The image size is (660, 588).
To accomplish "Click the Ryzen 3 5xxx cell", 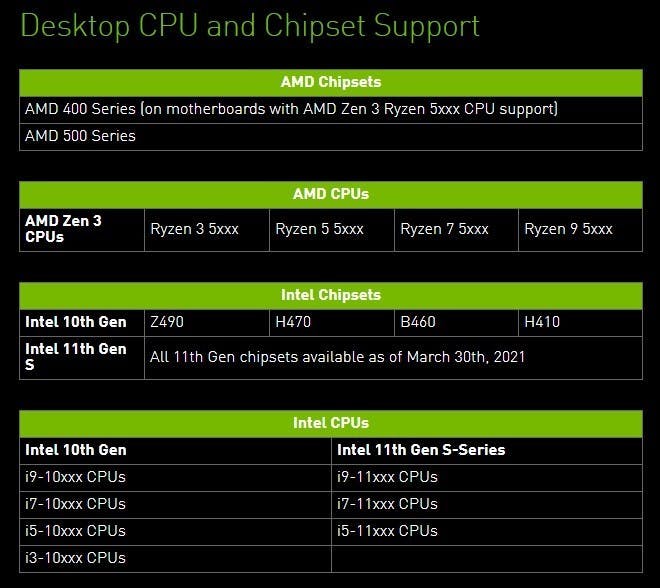I will pyautogui.click(x=207, y=230).
